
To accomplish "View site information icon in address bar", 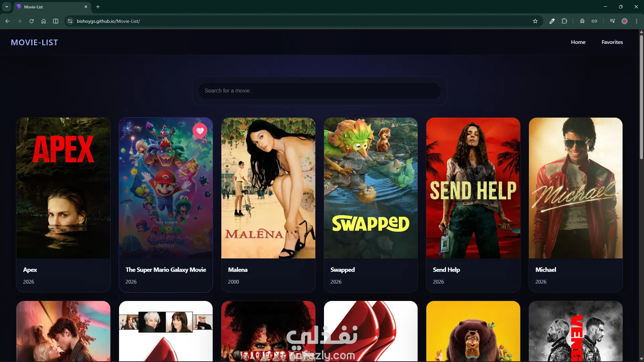I will click(70, 21).
